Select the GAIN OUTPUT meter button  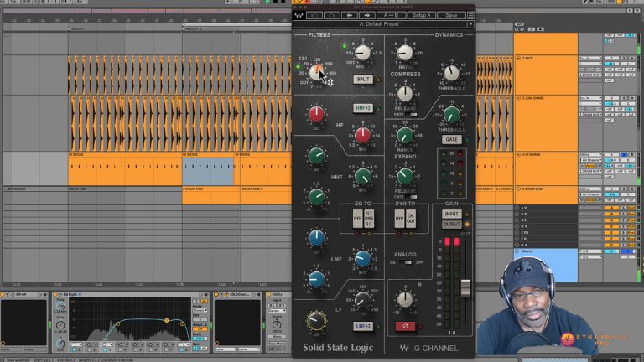451,225
